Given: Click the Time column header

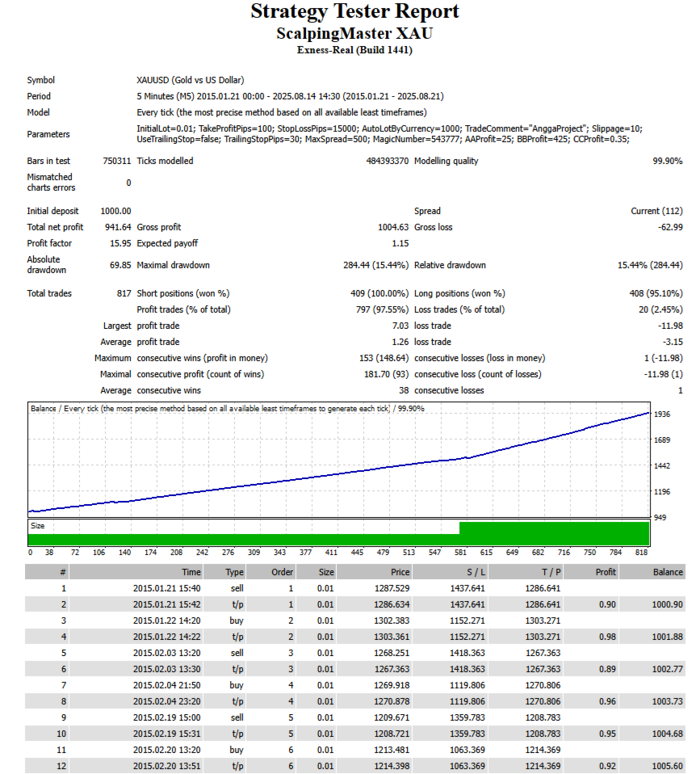Looking at the screenshot, I should coord(136,572).
